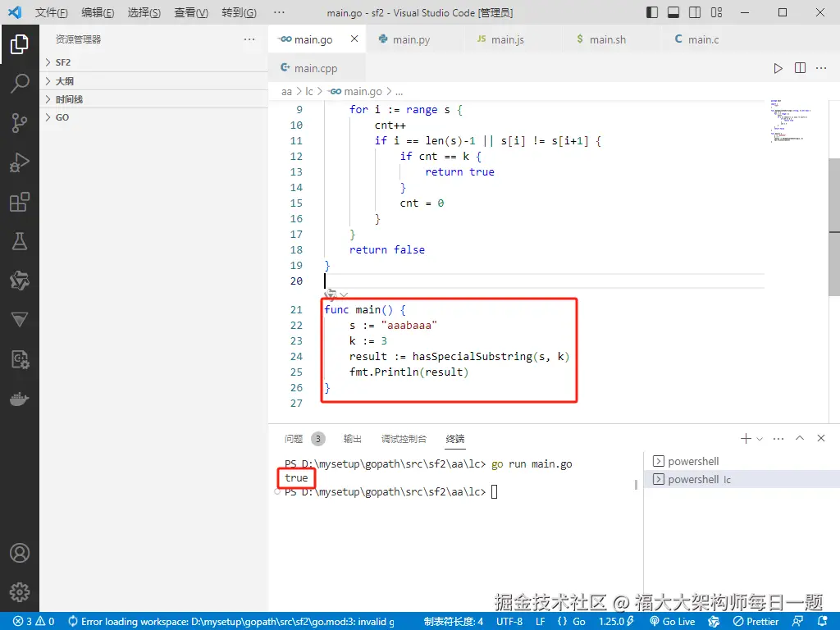This screenshot has height=630, width=840.
Task: Click Go version 1.25.0 status item
Action: 616,622
